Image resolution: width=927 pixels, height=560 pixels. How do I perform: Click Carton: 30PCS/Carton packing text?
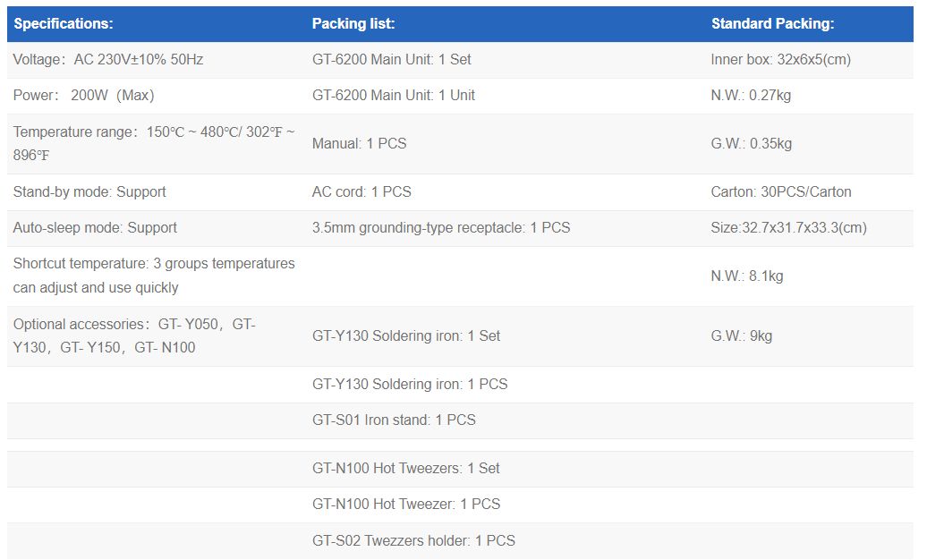click(780, 192)
